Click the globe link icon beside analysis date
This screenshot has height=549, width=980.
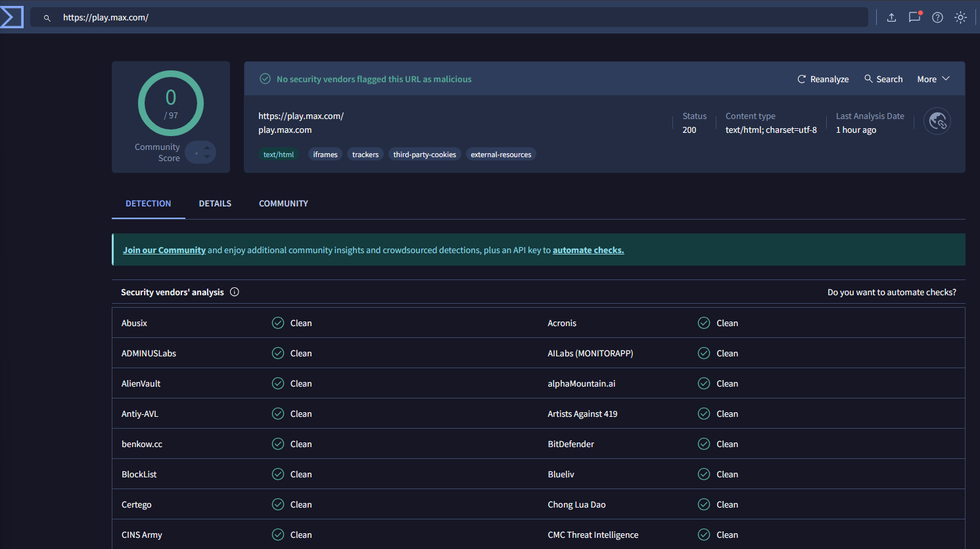click(937, 121)
